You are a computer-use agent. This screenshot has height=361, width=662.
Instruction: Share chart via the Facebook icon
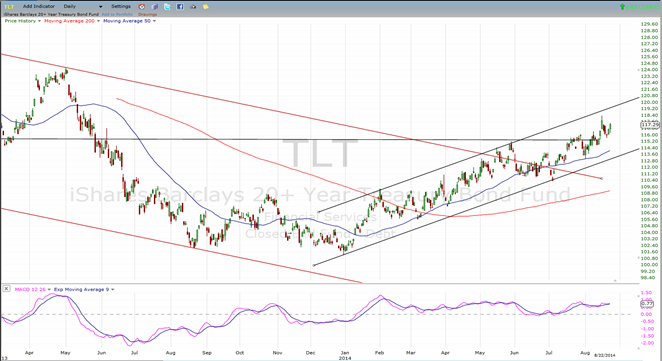(180, 7)
